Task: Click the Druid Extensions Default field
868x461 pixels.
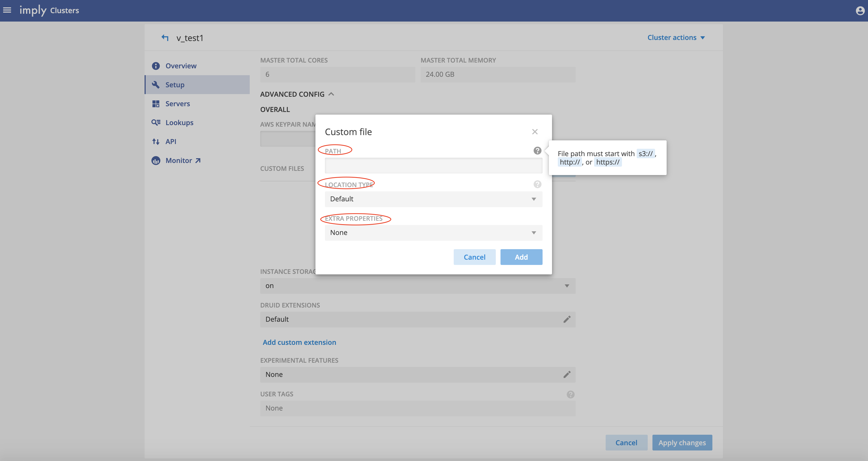Action: (x=417, y=319)
